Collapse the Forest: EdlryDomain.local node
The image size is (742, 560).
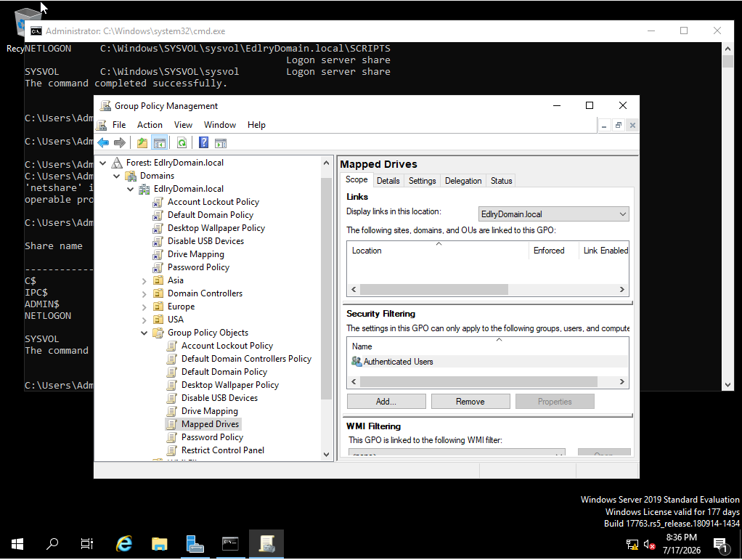[x=103, y=163]
